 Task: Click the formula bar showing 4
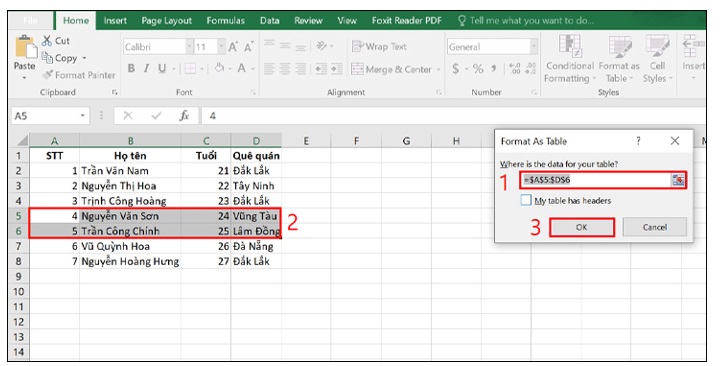pos(452,116)
